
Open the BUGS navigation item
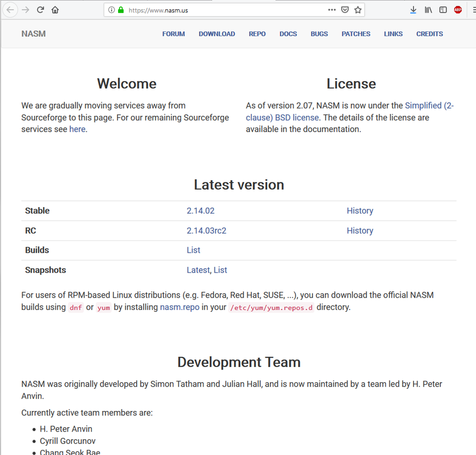[319, 34]
